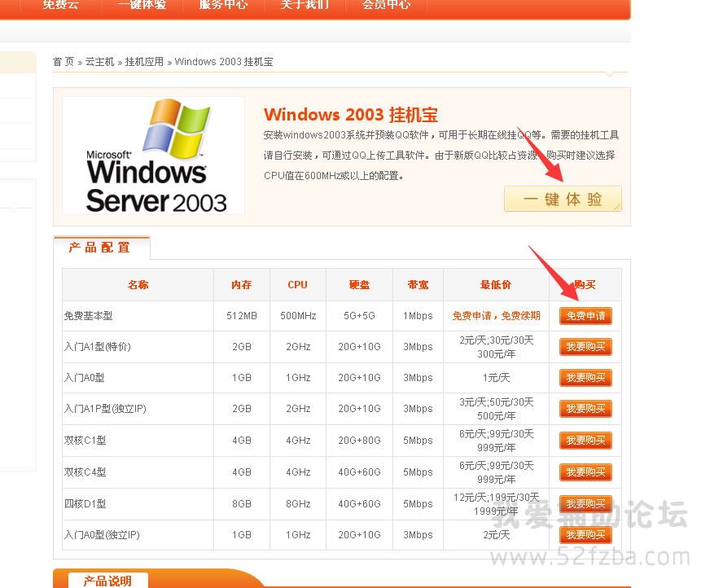Click the 免费申请，免费续期 price text
This screenshot has width=710, height=588.
click(497, 316)
